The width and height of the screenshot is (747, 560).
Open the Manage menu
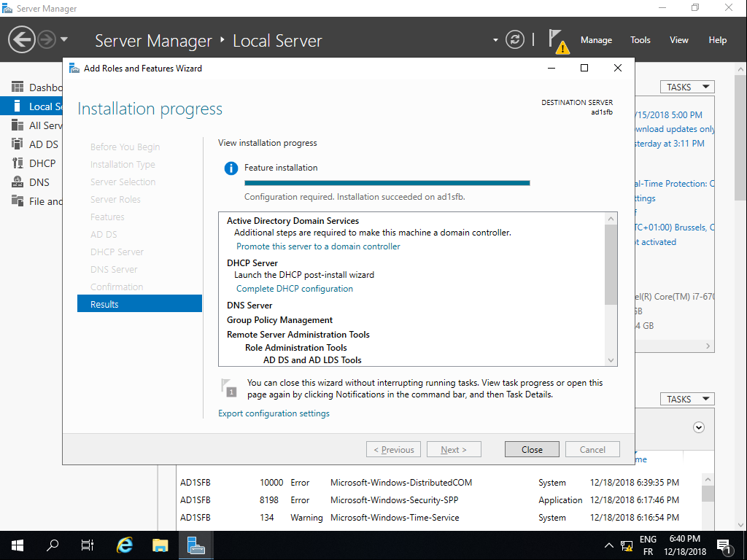(596, 40)
